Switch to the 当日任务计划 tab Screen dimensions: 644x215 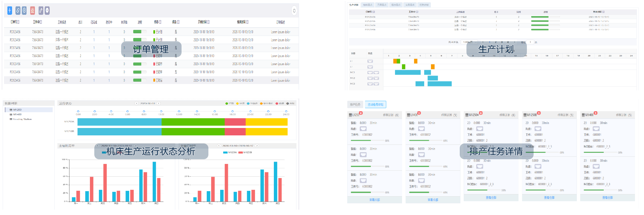375,105
